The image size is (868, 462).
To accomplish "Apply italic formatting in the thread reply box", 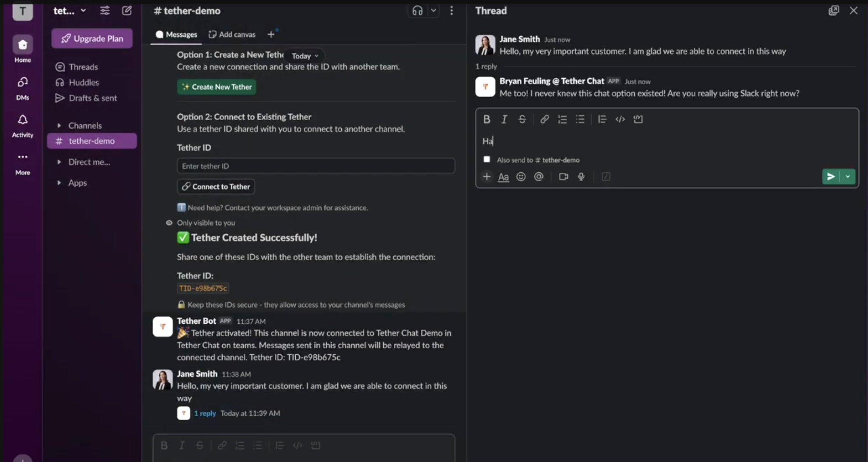I will [x=504, y=119].
